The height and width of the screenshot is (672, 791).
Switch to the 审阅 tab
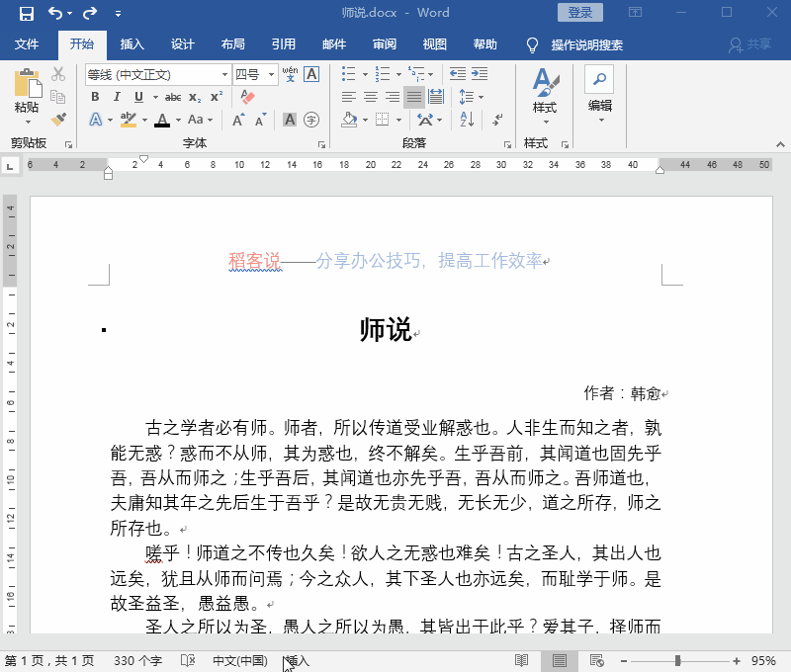(x=385, y=44)
